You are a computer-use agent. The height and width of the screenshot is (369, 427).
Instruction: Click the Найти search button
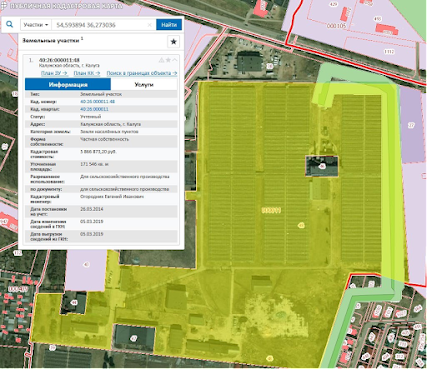(169, 25)
